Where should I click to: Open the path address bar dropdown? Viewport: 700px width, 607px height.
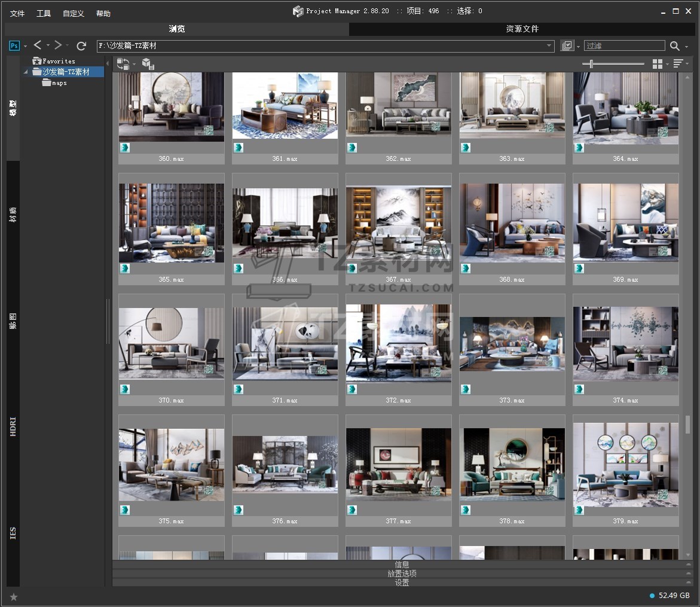click(x=549, y=45)
